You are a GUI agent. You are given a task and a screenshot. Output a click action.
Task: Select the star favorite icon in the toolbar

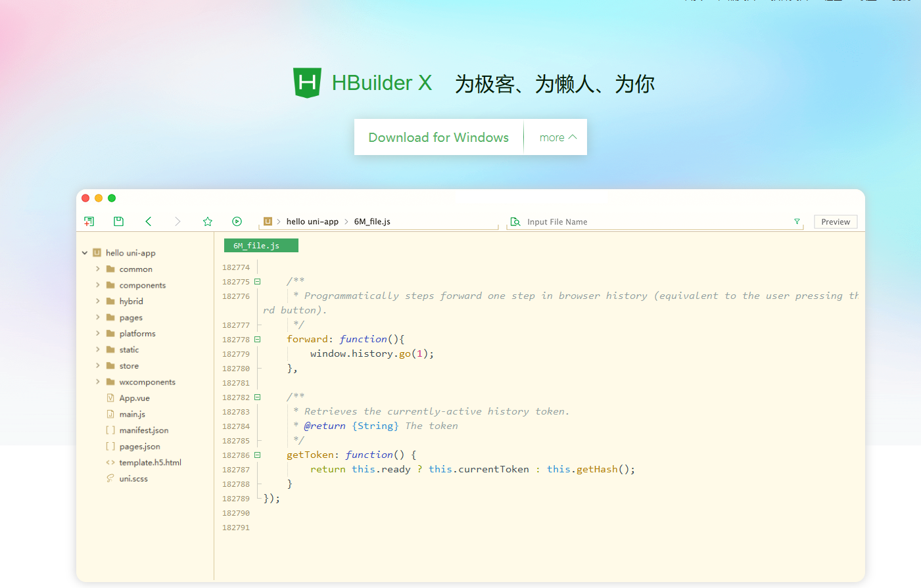pyautogui.click(x=207, y=221)
